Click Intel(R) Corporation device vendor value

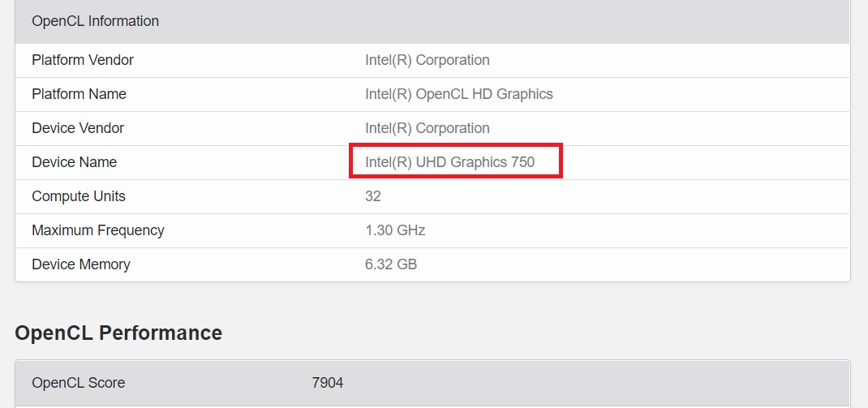428,128
